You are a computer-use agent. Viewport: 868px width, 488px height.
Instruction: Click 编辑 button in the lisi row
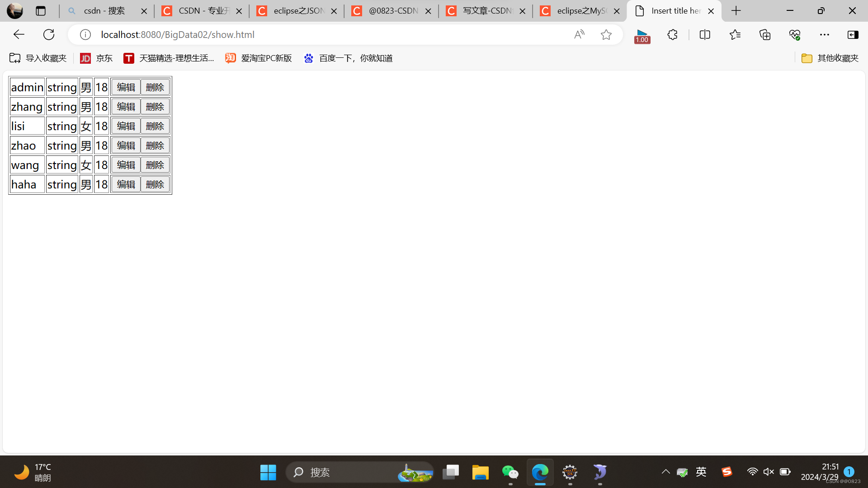point(126,126)
